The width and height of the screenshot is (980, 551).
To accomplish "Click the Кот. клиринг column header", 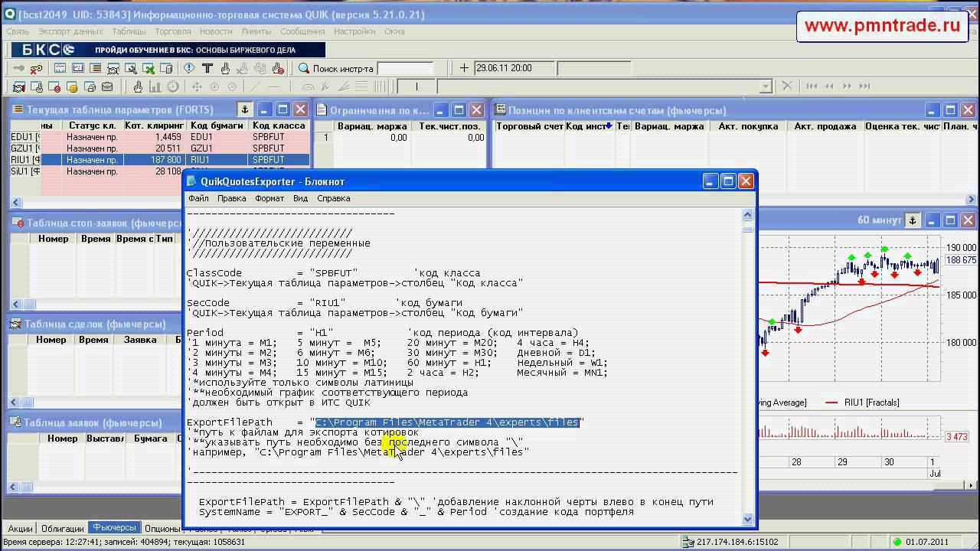I will click(155, 126).
